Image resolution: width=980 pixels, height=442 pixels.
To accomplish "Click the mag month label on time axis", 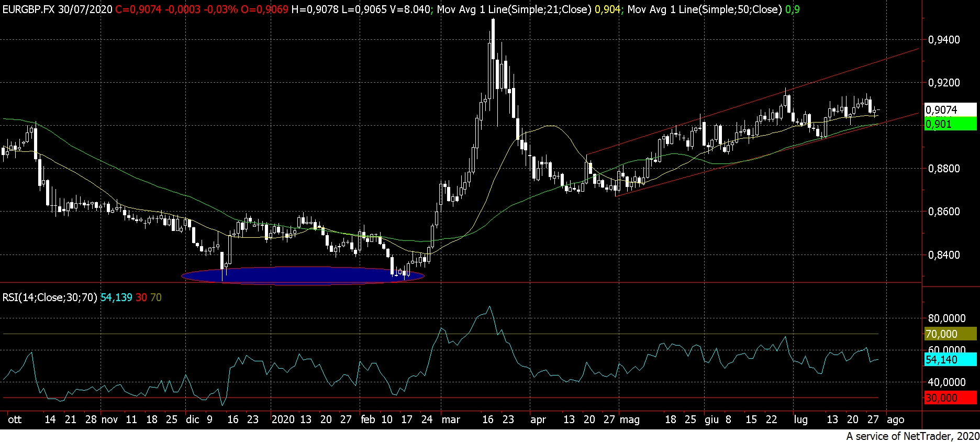I will point(630,419).
